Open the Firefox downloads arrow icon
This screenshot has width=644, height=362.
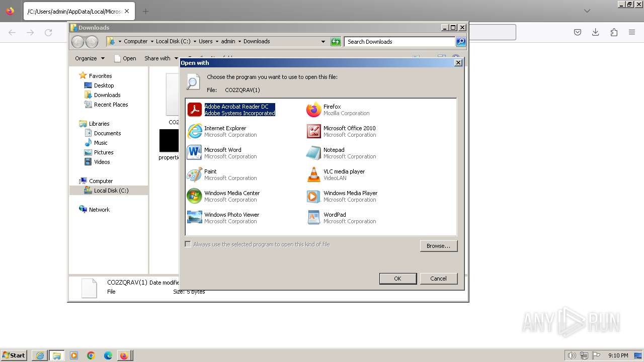pyautogui.click(x=595, y=32)
